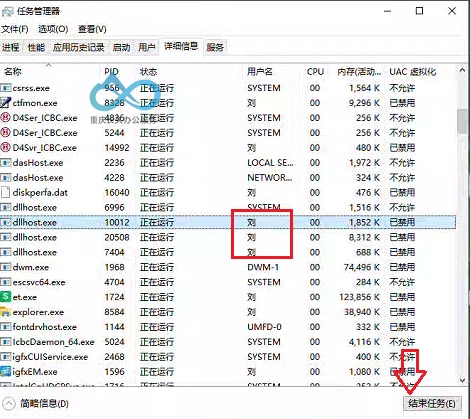470x419 pixels.
Task: Sort by the UAC 虚拟化 column header
Action: point(421,71)
